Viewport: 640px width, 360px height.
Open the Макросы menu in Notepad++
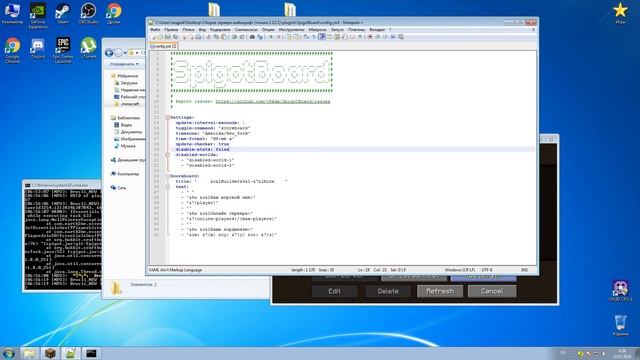point(317,30)
